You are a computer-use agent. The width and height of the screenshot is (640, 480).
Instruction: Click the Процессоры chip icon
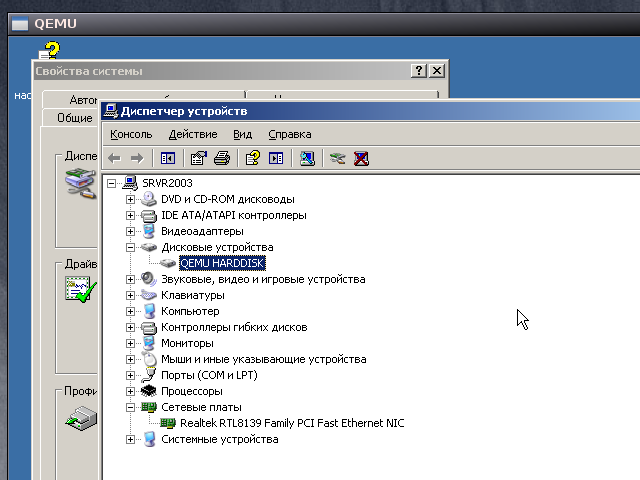[149, 391]
